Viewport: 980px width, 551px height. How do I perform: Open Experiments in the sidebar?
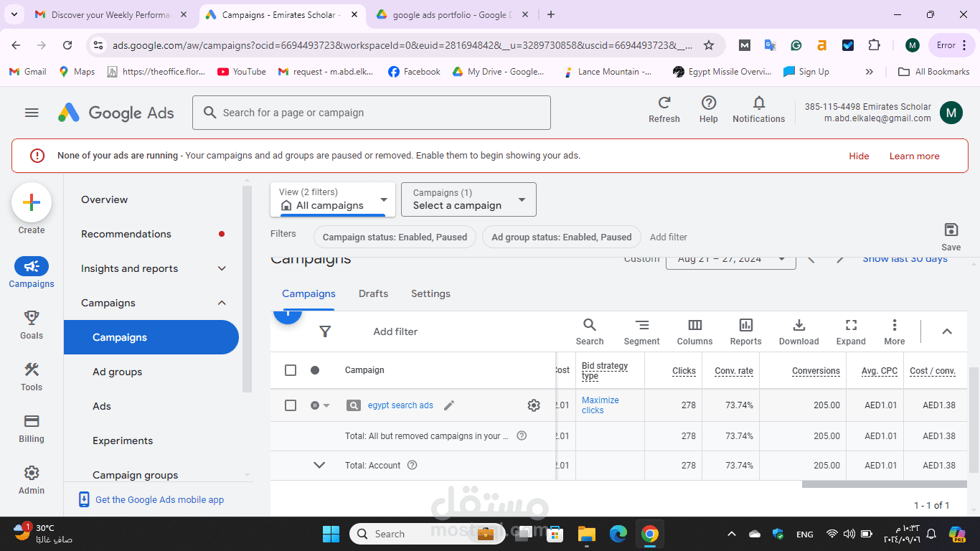pyautogui.click(x=123, y=441)
